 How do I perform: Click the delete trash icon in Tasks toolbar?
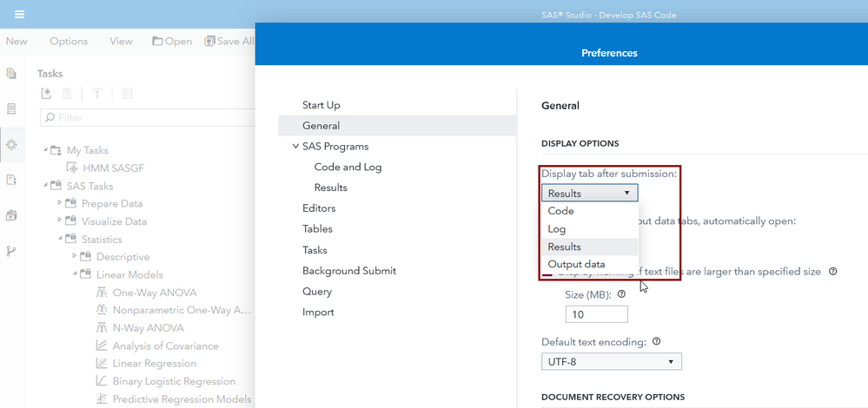click(68, 94)
